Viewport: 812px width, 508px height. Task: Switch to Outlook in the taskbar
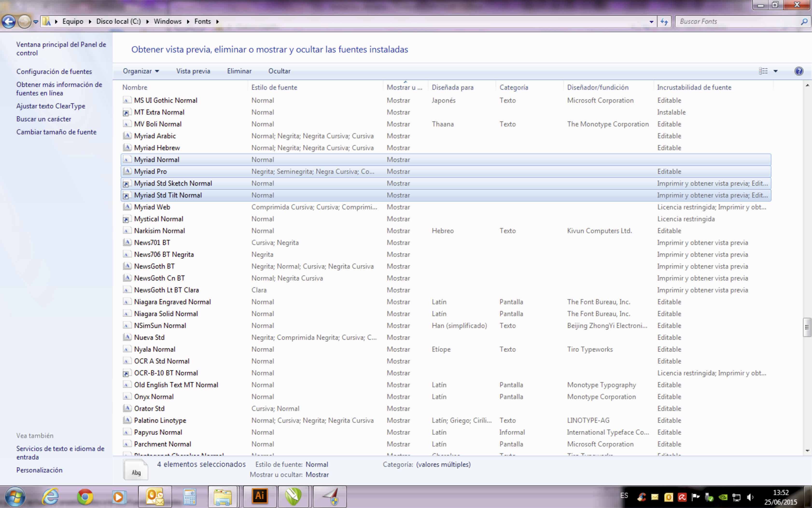coord(155,497)
